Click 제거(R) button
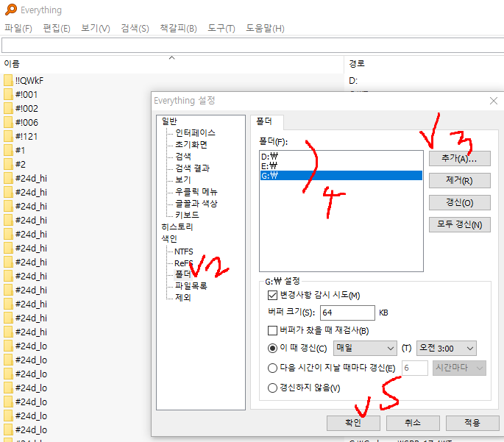This screenshot has height=442, width=504. point(460,180)
